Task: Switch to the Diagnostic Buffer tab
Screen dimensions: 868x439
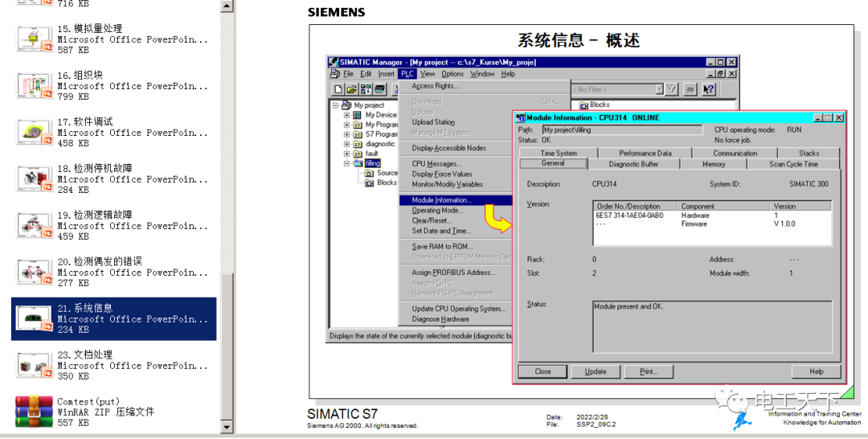Action: tap(633, 164)
